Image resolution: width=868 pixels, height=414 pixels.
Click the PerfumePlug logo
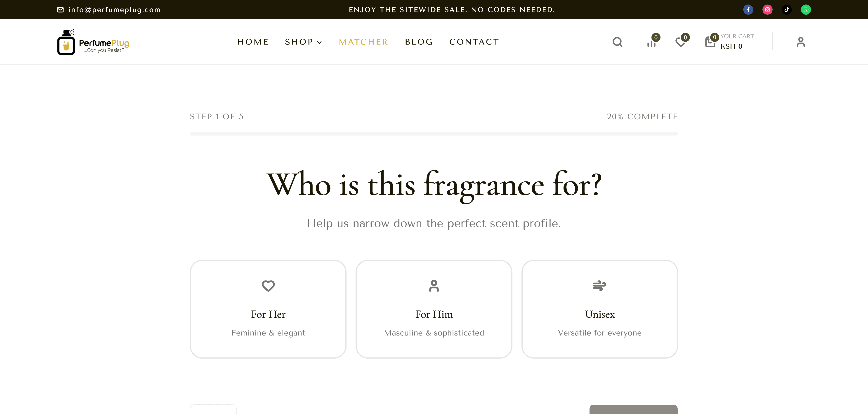[x=93, y=42]
